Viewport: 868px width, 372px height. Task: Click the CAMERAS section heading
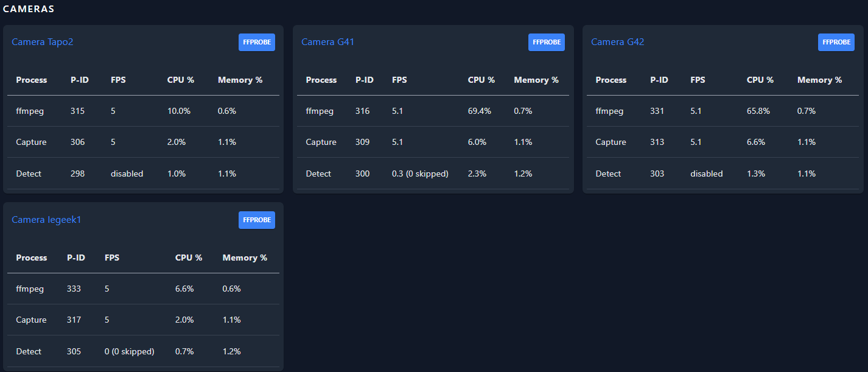tap(29, 9)
